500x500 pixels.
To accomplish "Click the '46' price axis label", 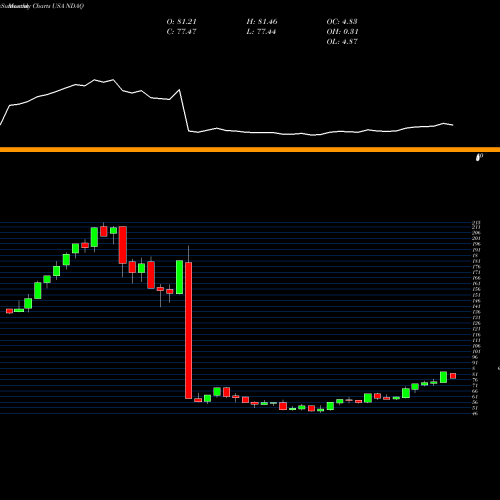I will coord(475,413).
